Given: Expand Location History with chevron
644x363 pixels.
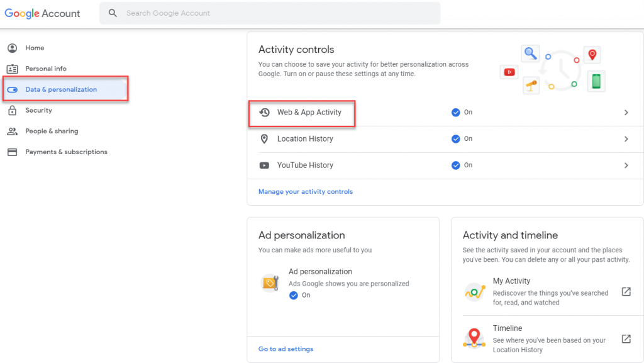Looking at the screenshot, I should click(x=626, y=139).
